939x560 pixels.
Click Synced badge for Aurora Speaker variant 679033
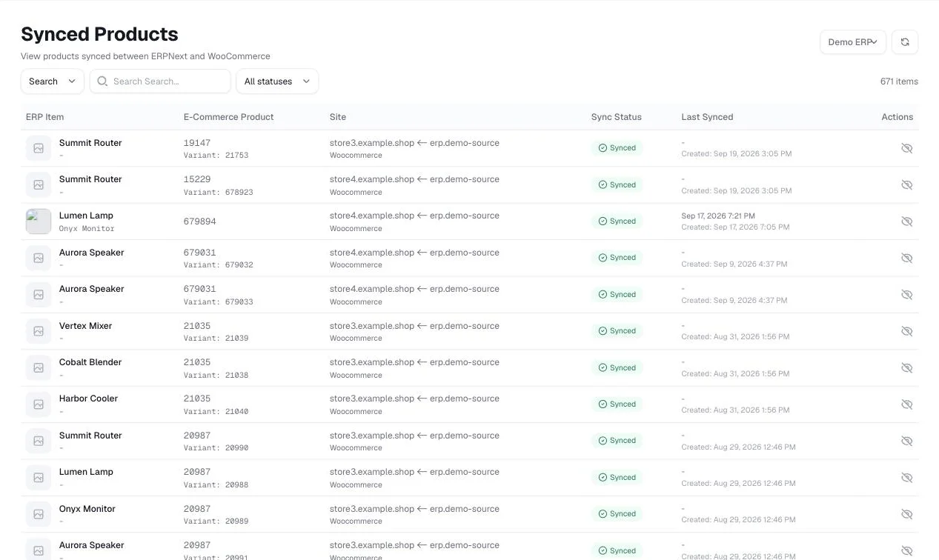tap(617, 294)
